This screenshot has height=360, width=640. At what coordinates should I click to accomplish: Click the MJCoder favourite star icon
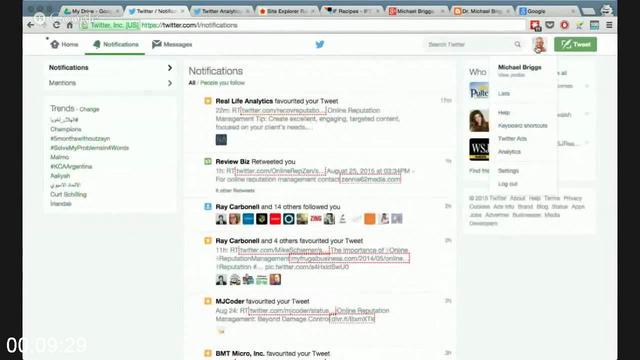pos(208,301)
